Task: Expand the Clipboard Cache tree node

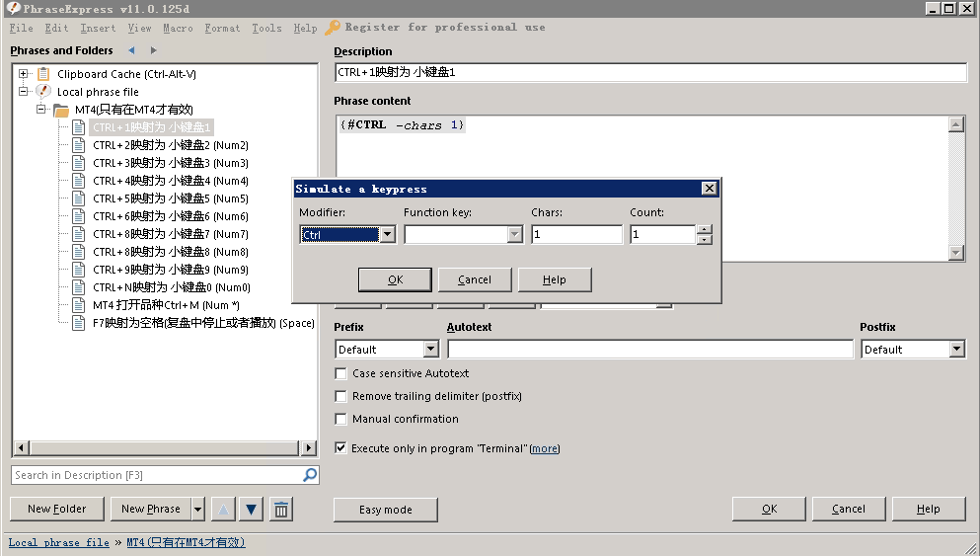Action: [23, 74]
